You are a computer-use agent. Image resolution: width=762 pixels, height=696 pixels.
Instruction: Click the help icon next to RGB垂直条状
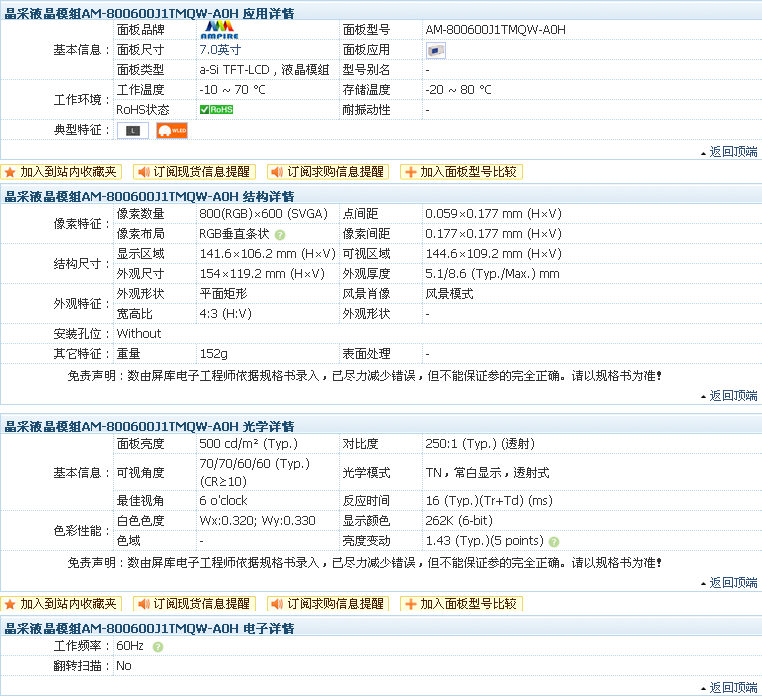click(x=279, y=235)
